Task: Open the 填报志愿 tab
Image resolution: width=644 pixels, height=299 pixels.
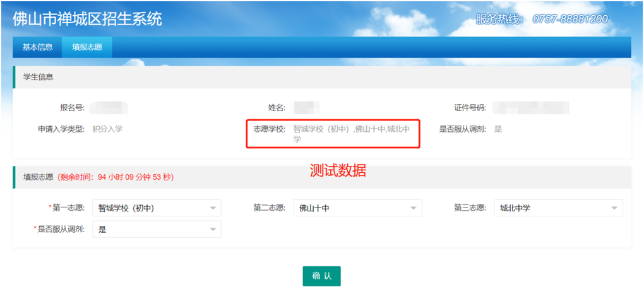Action: pyautogui.click(x=87, y=47)
